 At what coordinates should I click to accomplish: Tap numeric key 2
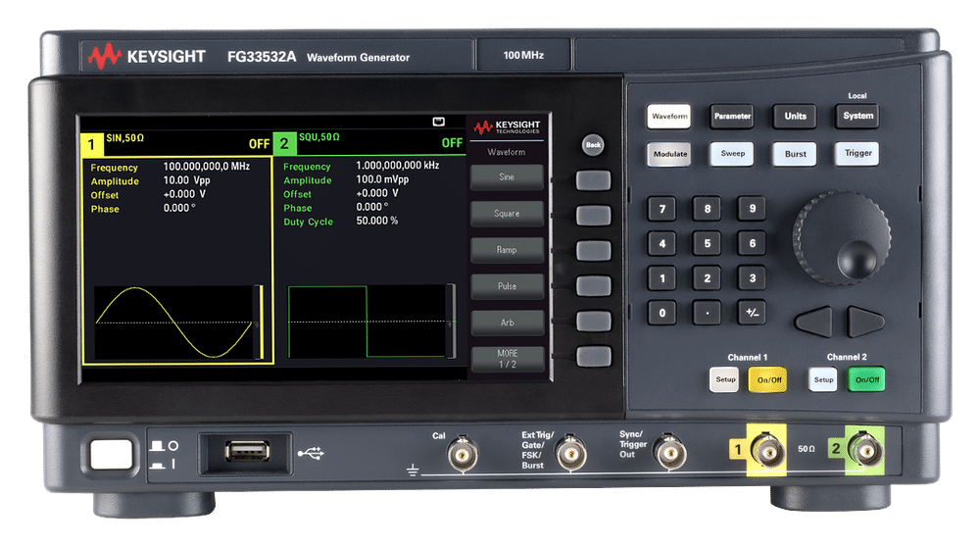707,278
